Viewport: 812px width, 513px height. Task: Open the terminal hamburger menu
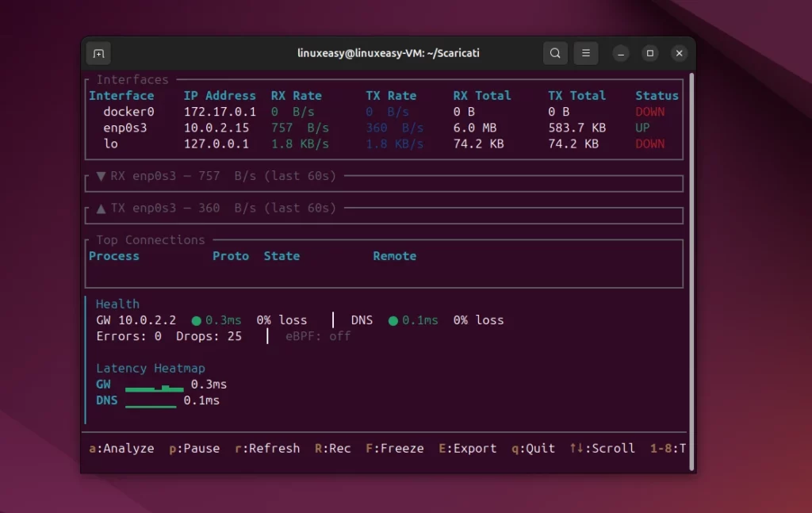point(586,52)
